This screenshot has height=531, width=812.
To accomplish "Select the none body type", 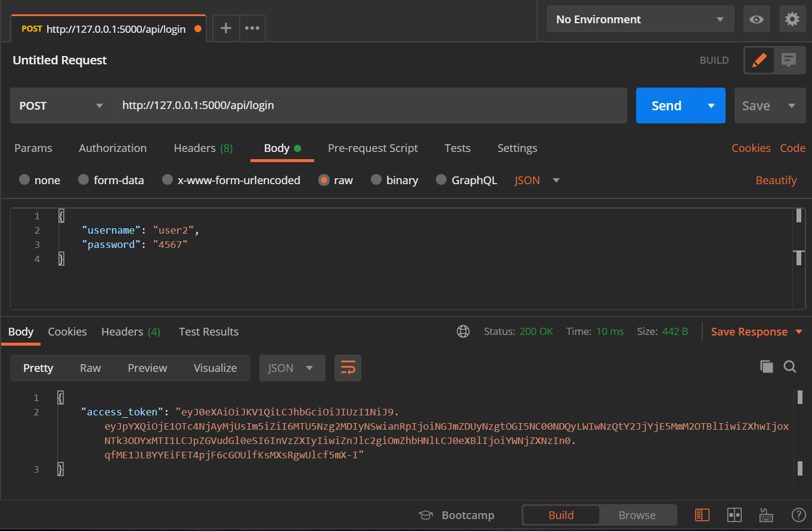I will pyautogui.click(x=24, y=179).
